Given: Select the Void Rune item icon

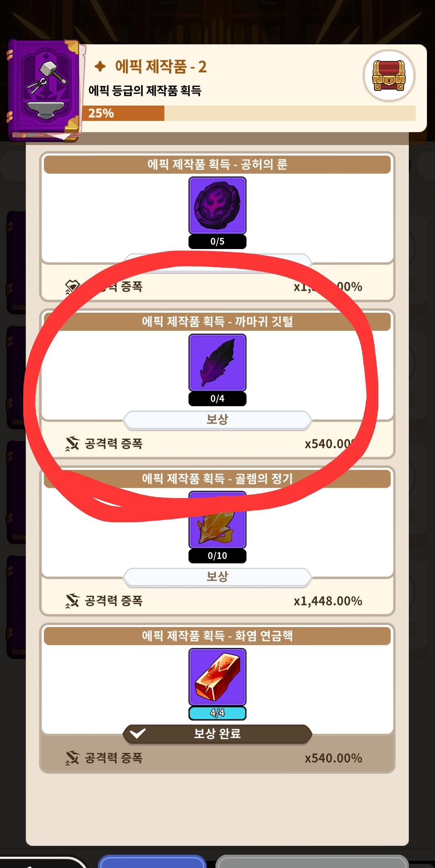Looking at the screenshot, I should pos(217,205).
